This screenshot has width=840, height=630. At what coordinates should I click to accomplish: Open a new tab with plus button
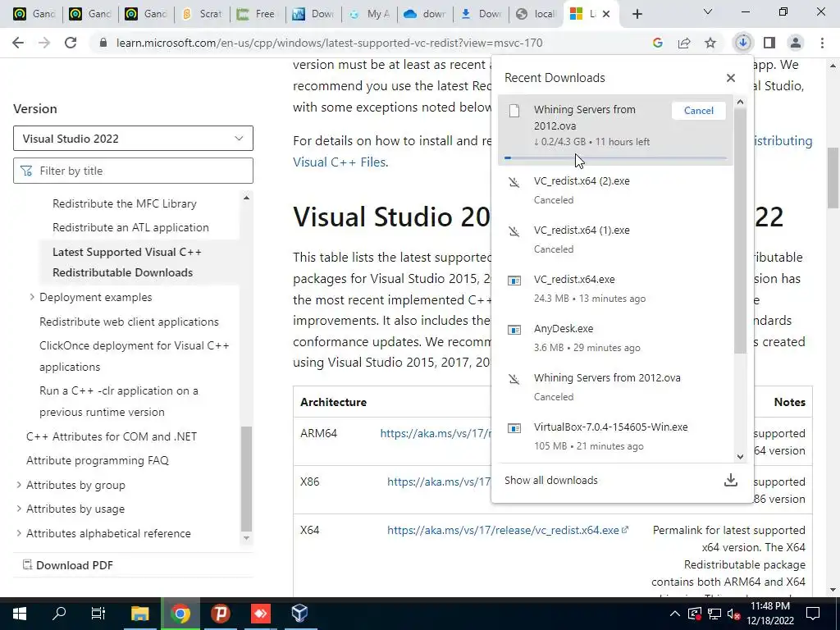click(637, 14)
